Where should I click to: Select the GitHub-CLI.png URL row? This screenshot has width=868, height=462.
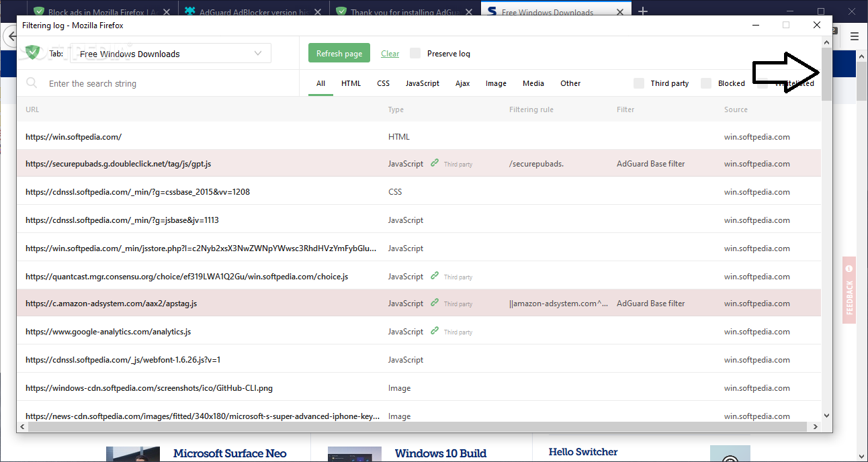[419, 387]
